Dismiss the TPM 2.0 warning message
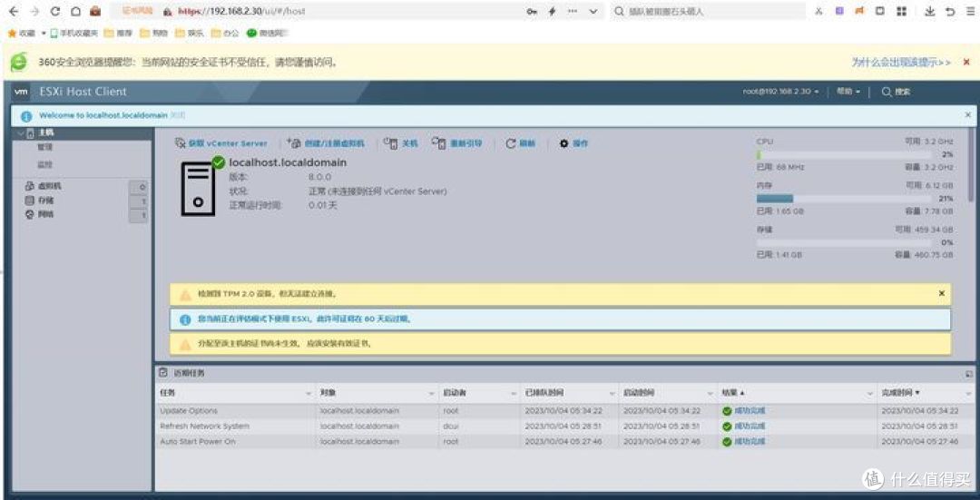Screen dimensions: 980x500 point(942,293)
